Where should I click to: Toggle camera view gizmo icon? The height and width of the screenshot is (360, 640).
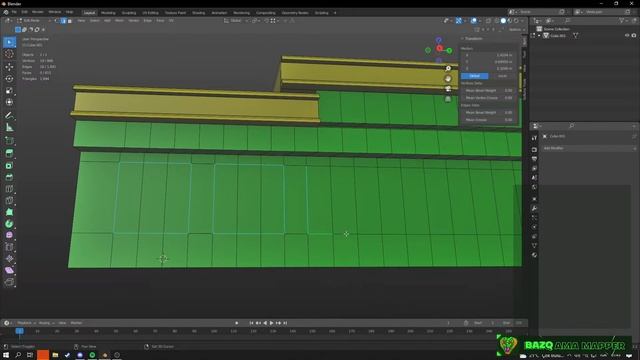(x=448, y=89)
